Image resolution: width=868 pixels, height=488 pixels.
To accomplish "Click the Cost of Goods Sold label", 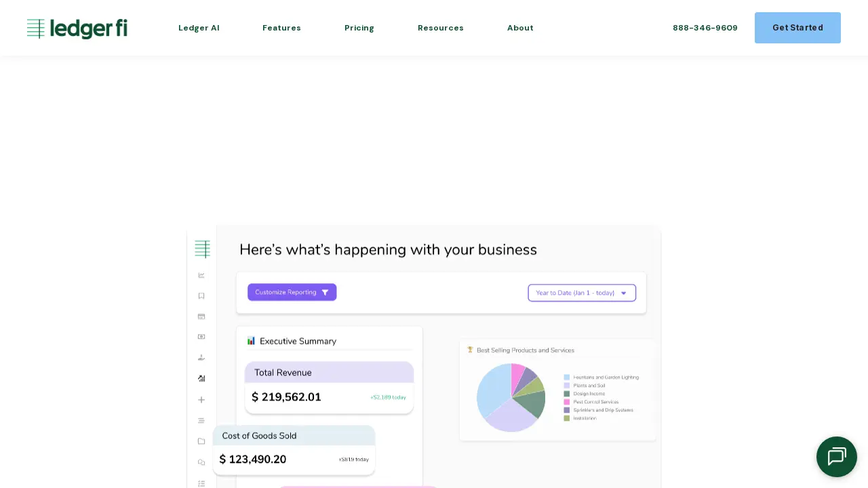I will 259,436.
